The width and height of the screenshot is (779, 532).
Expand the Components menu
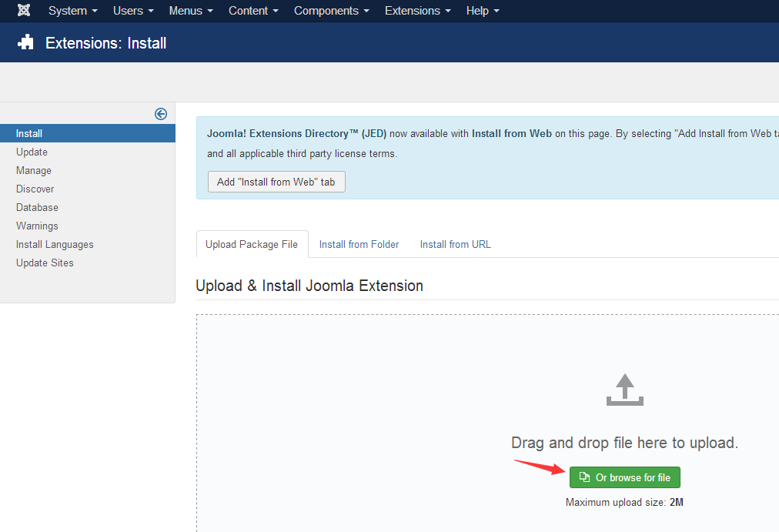click(x=332, y=11)
